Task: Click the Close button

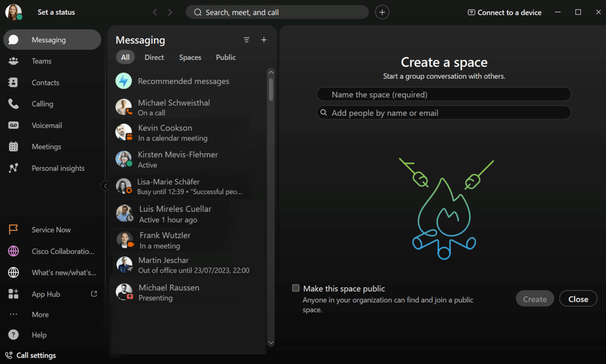Action: coord(578,299)
